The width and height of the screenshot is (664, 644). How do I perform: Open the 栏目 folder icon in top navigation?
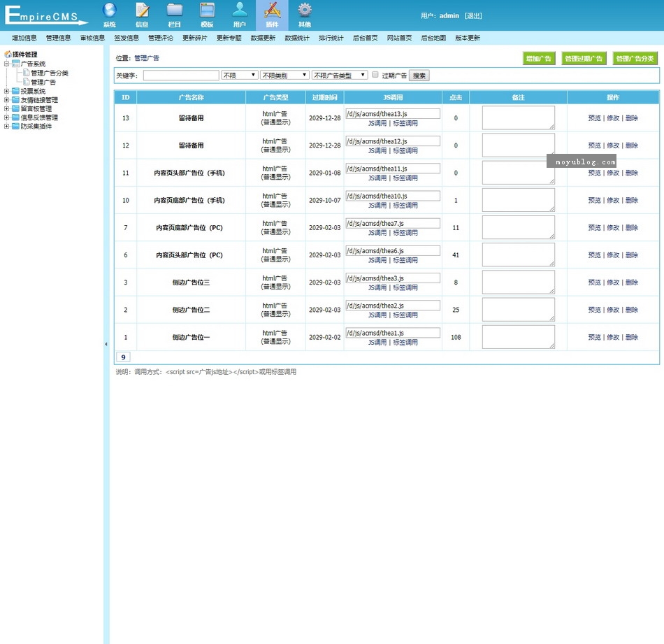coord(175,10)
